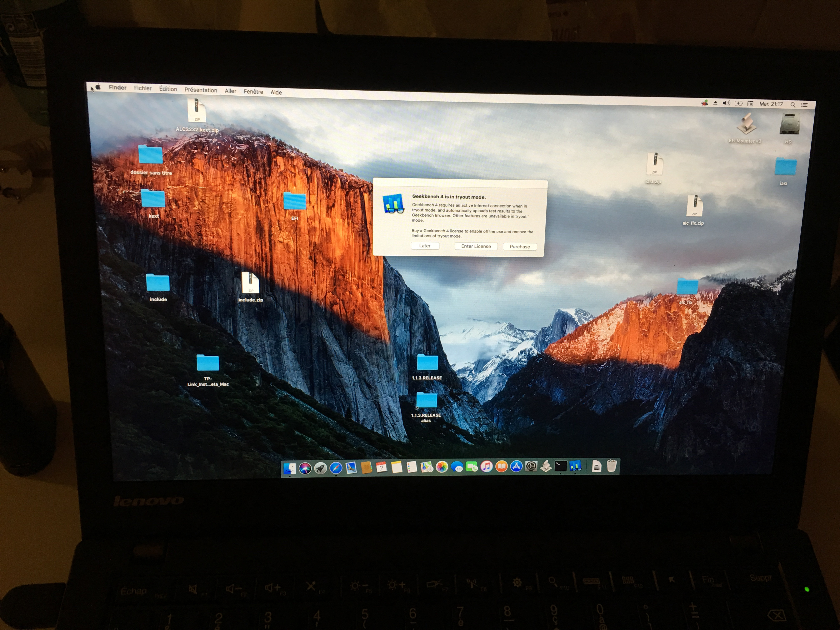Open System Preferences from the Dock
The width and height of the screenshot is (840, 630).
(531, 466)
